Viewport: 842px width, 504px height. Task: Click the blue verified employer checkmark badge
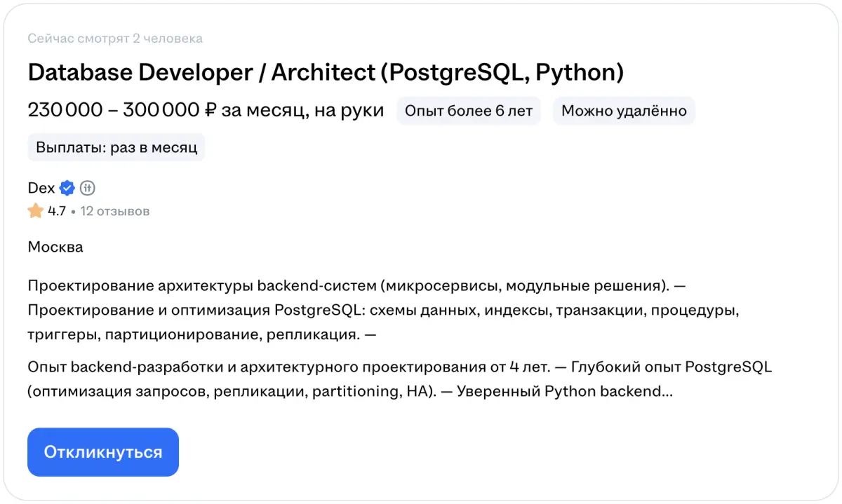(x=67, y=188)
